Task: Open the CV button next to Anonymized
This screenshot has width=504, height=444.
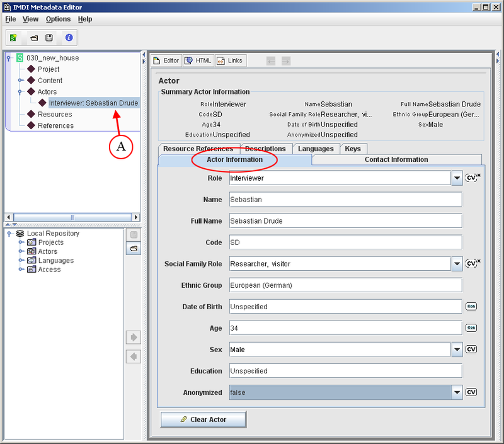Action: (471, 392)
